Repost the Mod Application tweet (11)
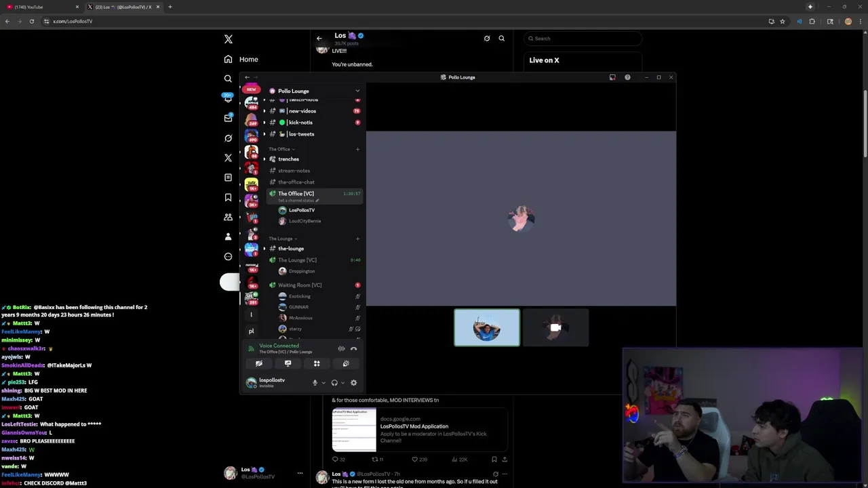The width and height of the screenshot is (868, 488). [377, 460]
